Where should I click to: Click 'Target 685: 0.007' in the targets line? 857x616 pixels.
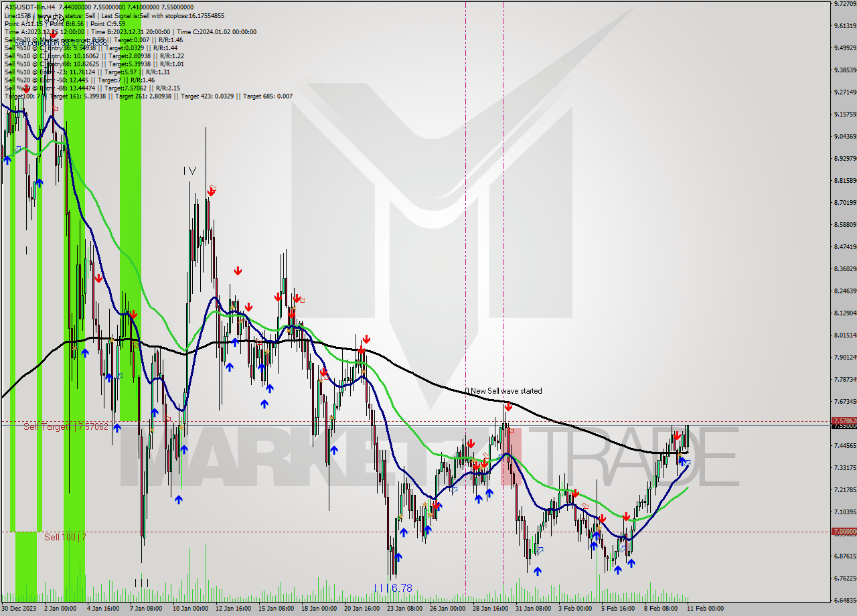tap(268, 96)
